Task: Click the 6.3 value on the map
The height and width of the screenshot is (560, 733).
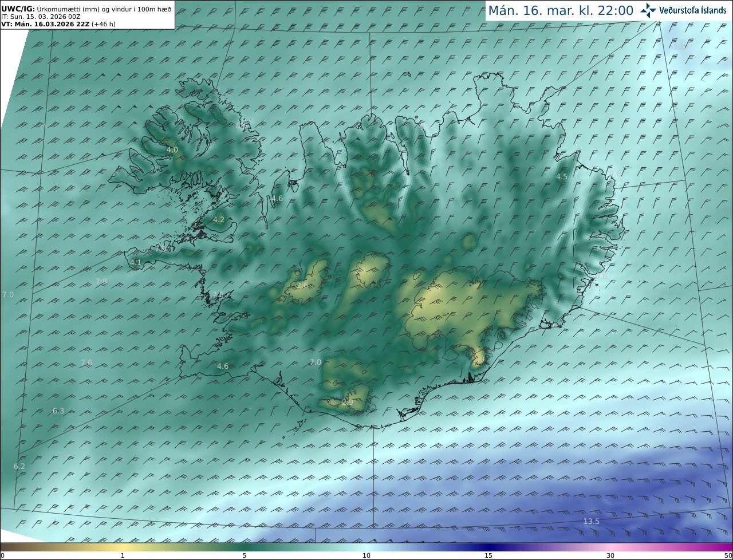Action: (58, 411)
